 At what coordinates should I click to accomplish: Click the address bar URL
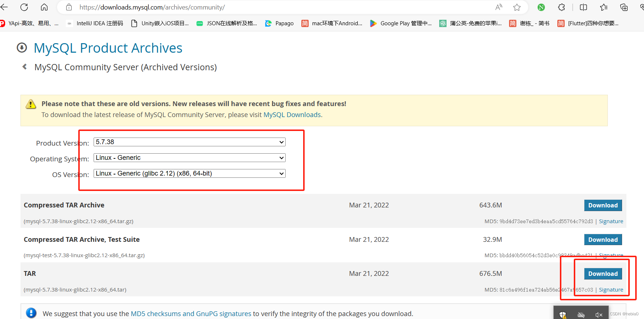click(152, 7)
